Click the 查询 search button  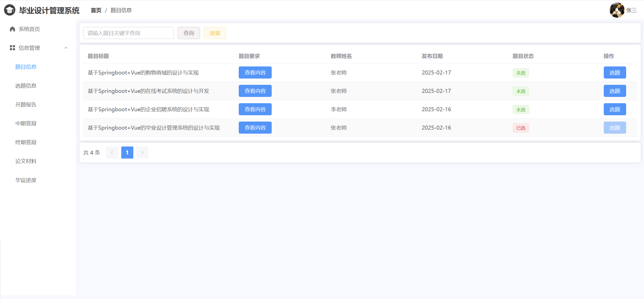(189, 33)
